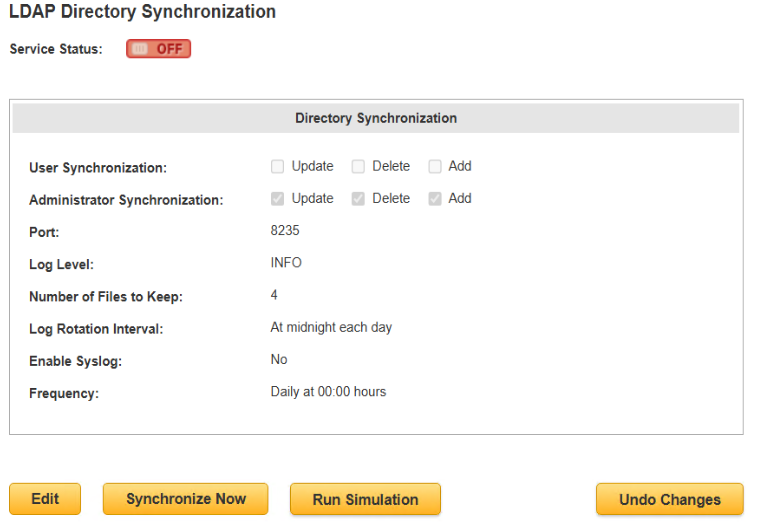This screenshot has height=528, width=763.
Task: Click the Port value 8235
Action: pyautogui.click(x=285, y=230)
